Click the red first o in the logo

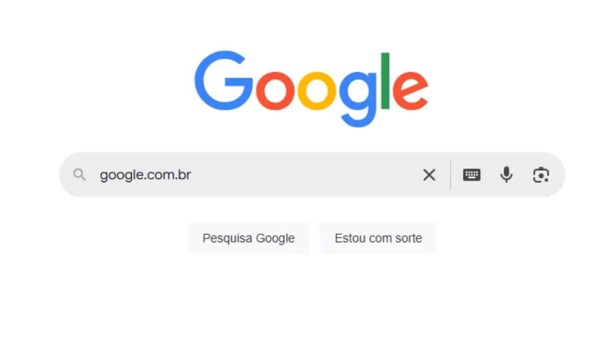276,91
